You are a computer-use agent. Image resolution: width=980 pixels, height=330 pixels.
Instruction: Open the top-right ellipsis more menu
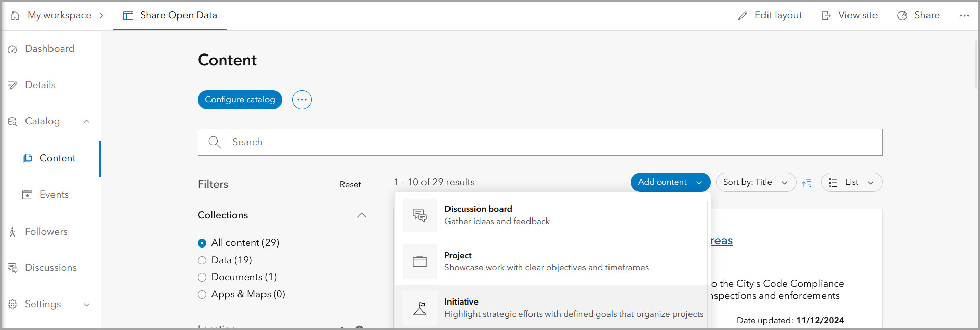[x=964, y=16]
